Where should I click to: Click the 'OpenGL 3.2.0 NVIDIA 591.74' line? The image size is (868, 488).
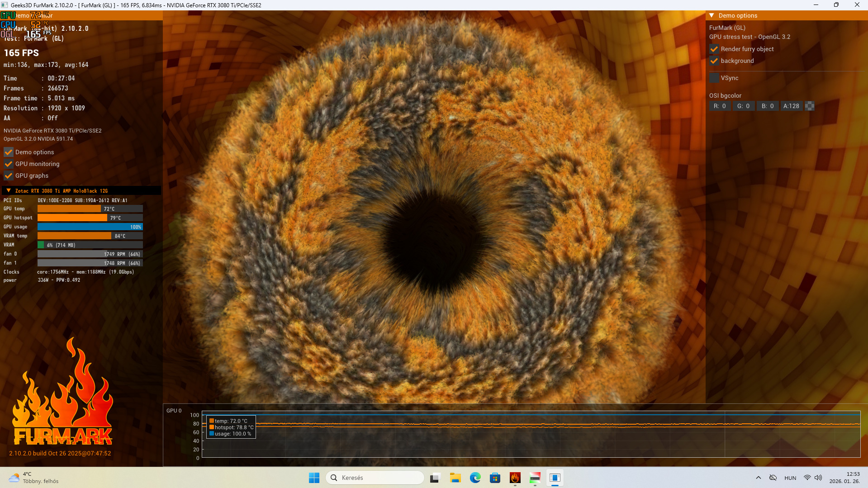[x=38, y=139]
